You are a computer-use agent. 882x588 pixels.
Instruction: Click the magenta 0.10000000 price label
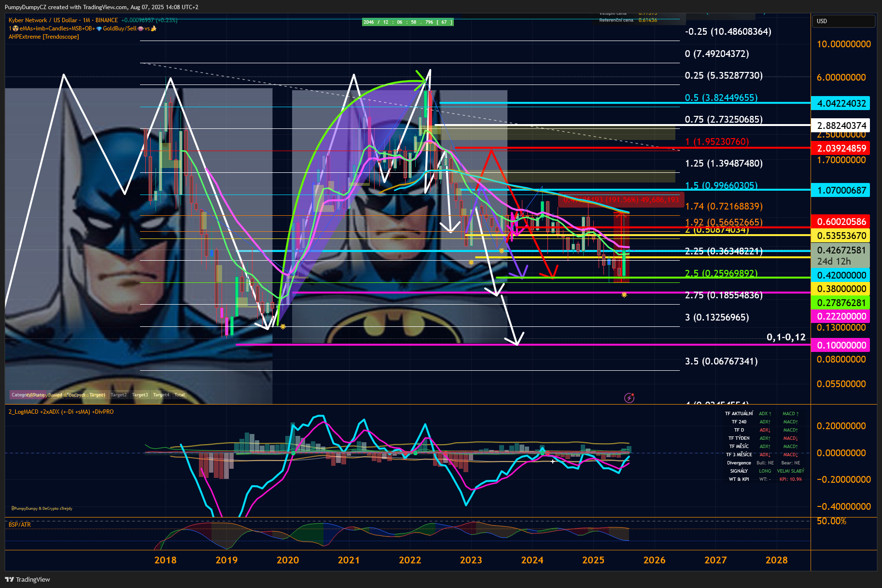click(x=841, y=345)
